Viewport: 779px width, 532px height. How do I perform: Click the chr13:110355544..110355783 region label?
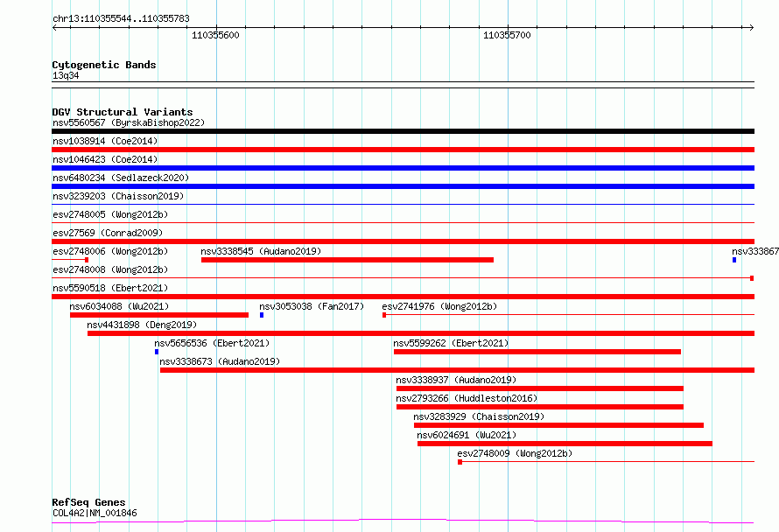[x=121, y=18]
